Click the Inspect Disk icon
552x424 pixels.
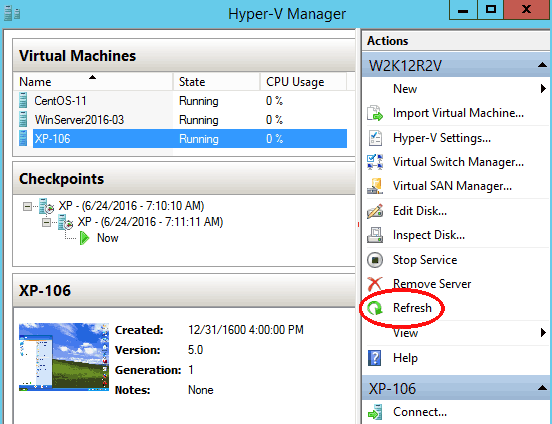click(x=375, y=235)
